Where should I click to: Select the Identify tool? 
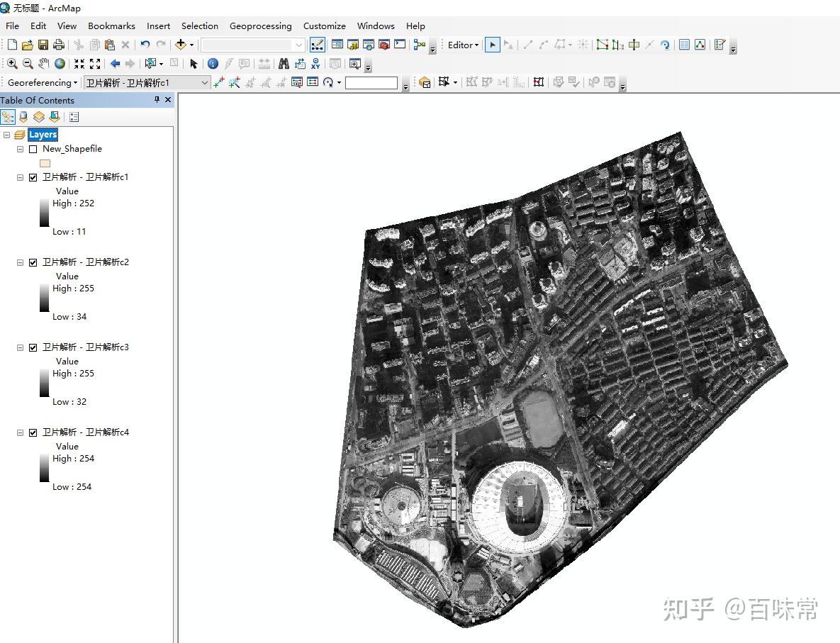coord(213,64)
